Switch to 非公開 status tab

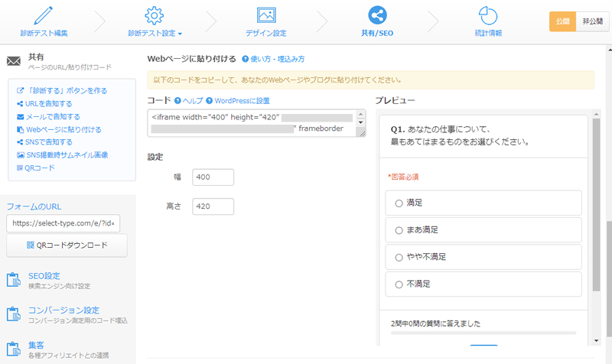pyautogui.click(x=591, y=21)
